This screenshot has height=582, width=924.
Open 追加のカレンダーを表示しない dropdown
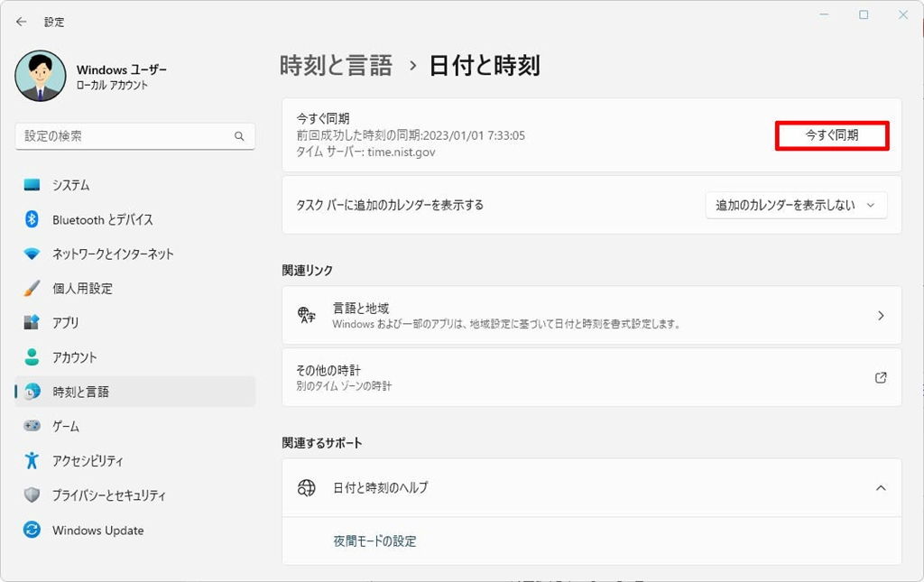tap(796, 205)
